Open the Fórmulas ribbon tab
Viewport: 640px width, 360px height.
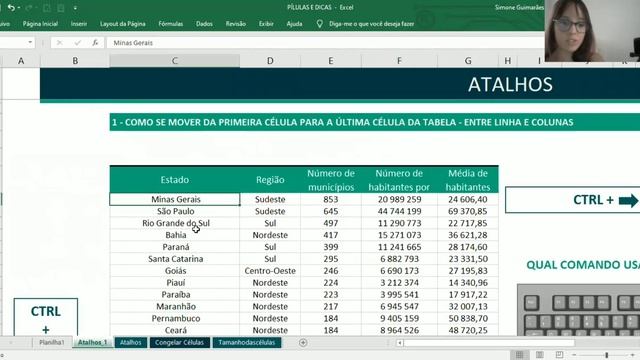pos(171,24)
